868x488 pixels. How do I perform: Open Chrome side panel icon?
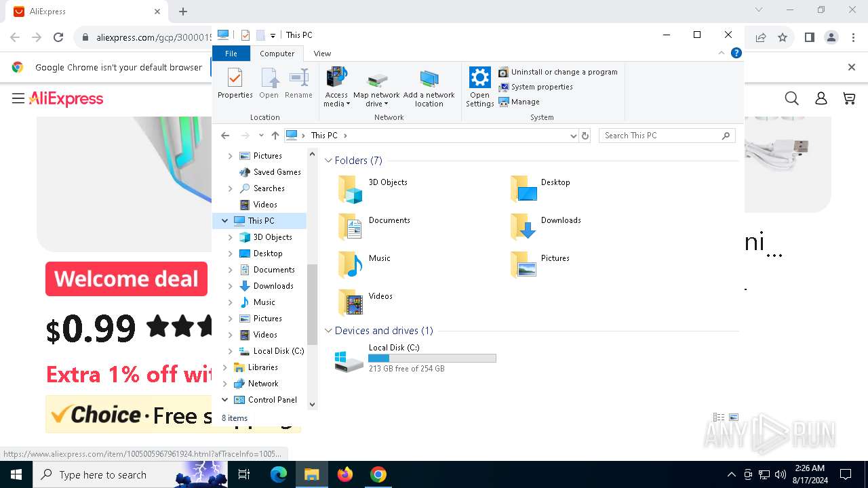[x=809, y=38]
